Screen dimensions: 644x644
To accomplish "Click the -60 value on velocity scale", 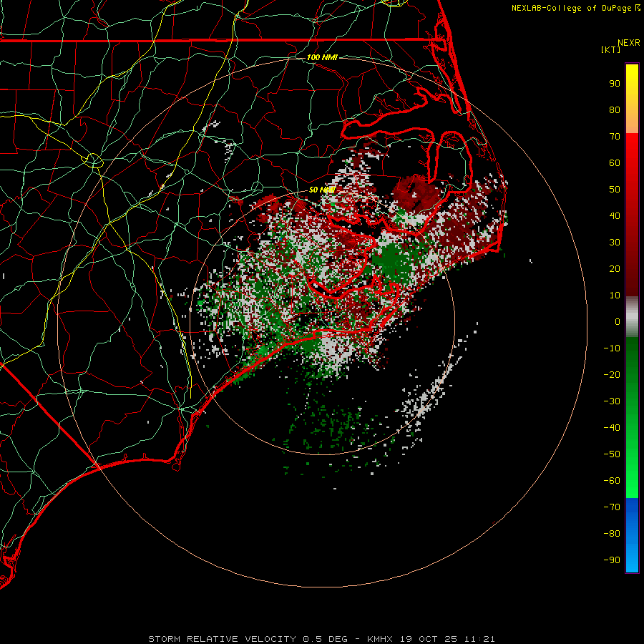I will coord(612,481).
